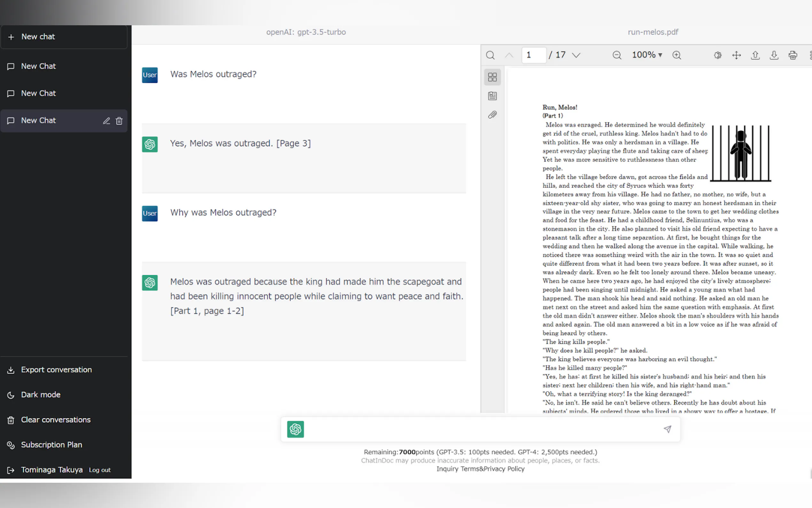Screen dimensions: 812x508
Task: Click the PDF search magnifier icon
Action: [490, 55]
